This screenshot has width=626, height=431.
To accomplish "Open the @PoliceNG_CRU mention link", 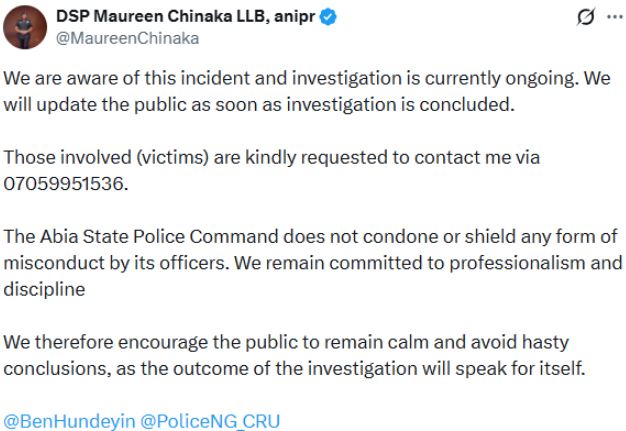I will tap(205, 421).
